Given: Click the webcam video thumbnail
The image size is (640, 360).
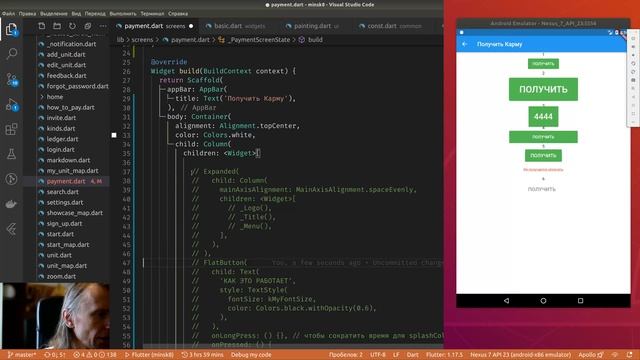Looking at the screenshot, I should click(55, 316).
